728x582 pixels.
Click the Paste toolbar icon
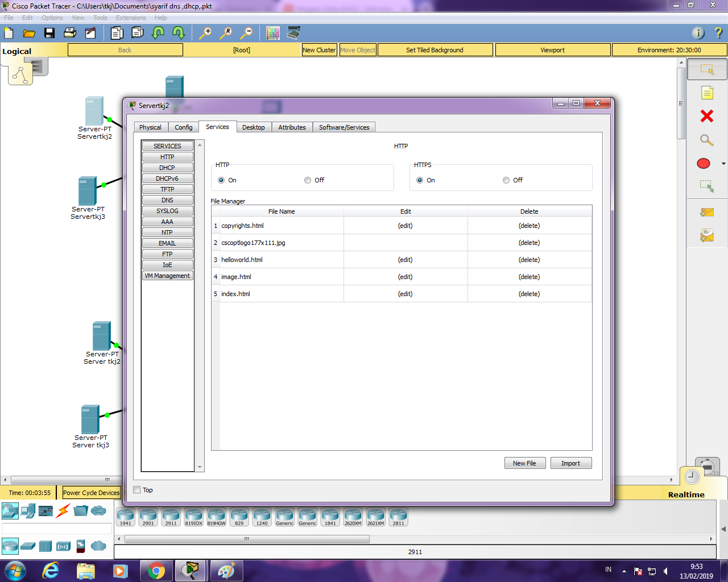click(x=138, y=33)
